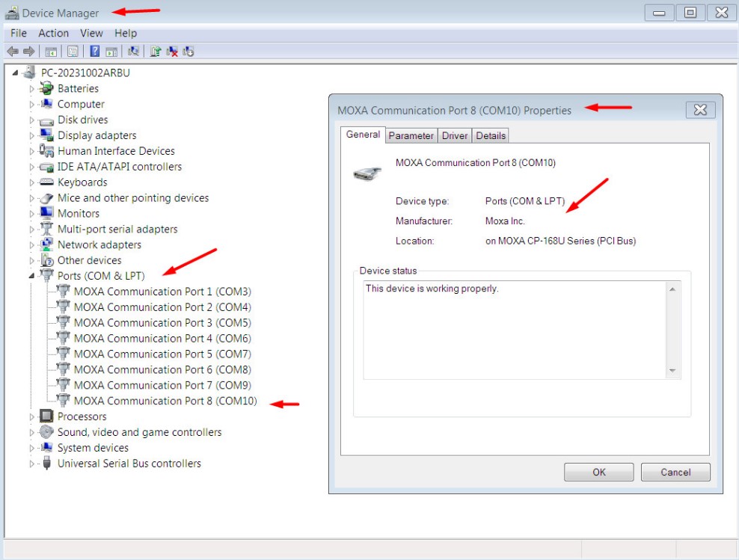Select MOXA Communication Port 8 (COM10)
This screenshot has height=560, width=739.
pyautogui.click(x=165, y=401)
